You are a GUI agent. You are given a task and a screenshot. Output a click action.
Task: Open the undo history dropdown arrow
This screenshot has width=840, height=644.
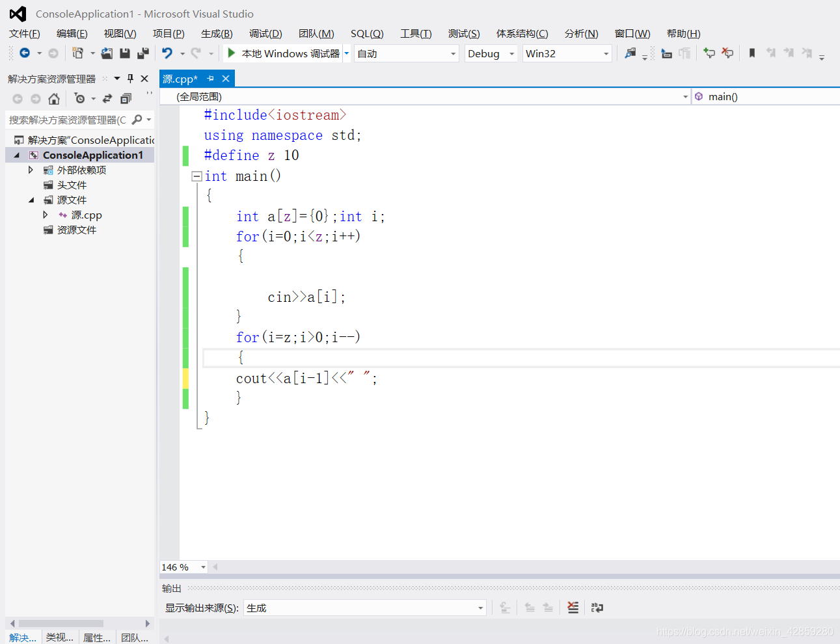(x=182, y=53)
